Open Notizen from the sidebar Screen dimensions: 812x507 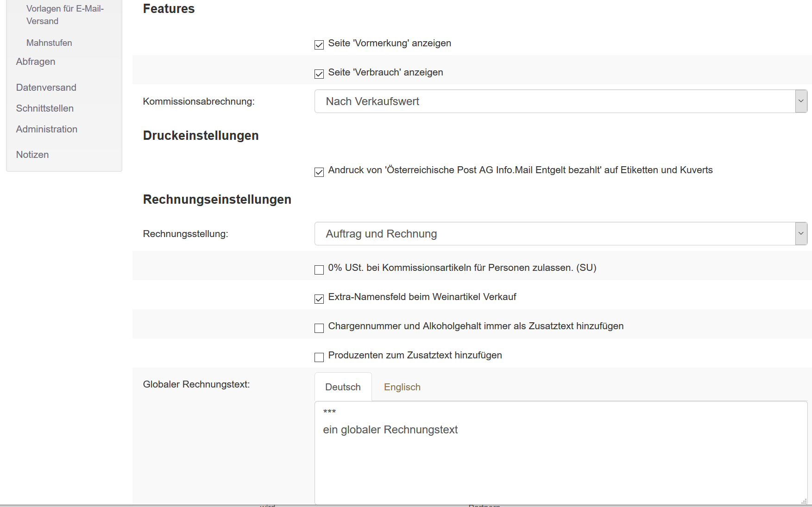pos(32,155)
